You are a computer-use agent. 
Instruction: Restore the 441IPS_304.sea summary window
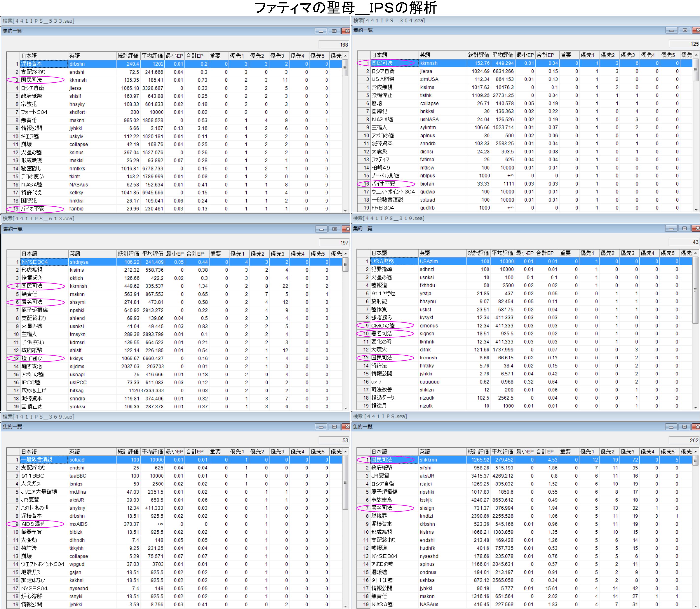[685, 31]
